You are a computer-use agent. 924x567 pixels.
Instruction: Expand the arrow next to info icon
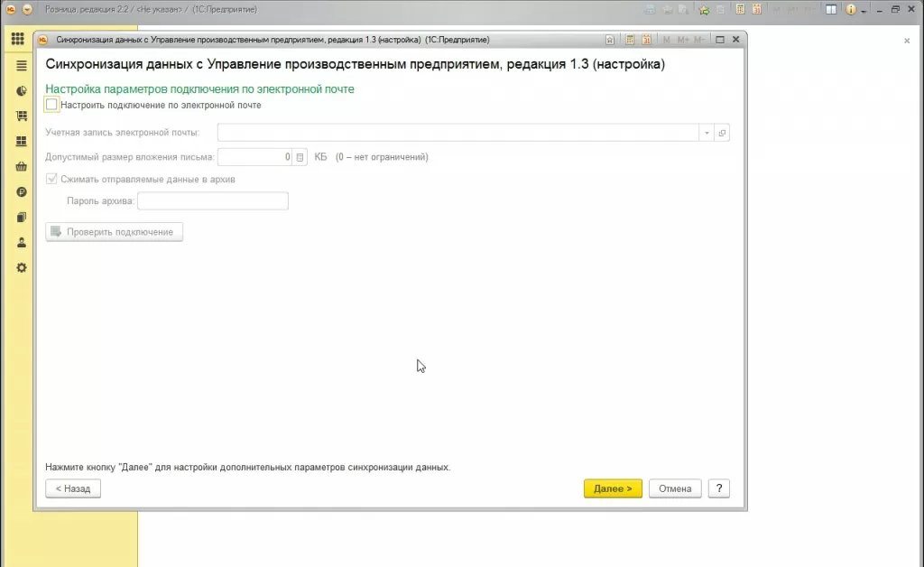864,11
